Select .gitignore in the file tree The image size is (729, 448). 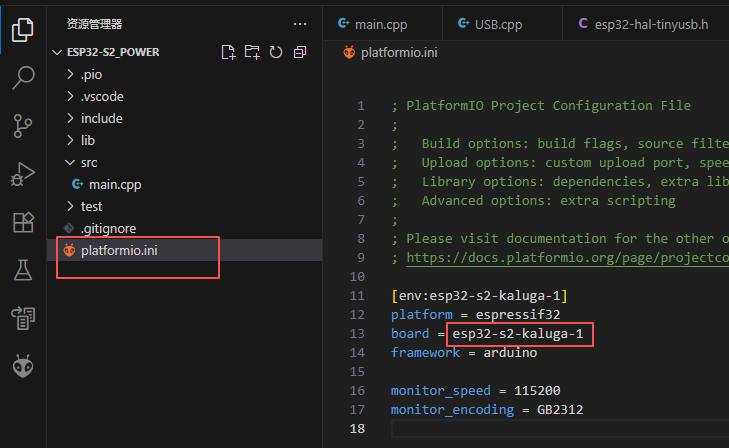pos(108,228)
